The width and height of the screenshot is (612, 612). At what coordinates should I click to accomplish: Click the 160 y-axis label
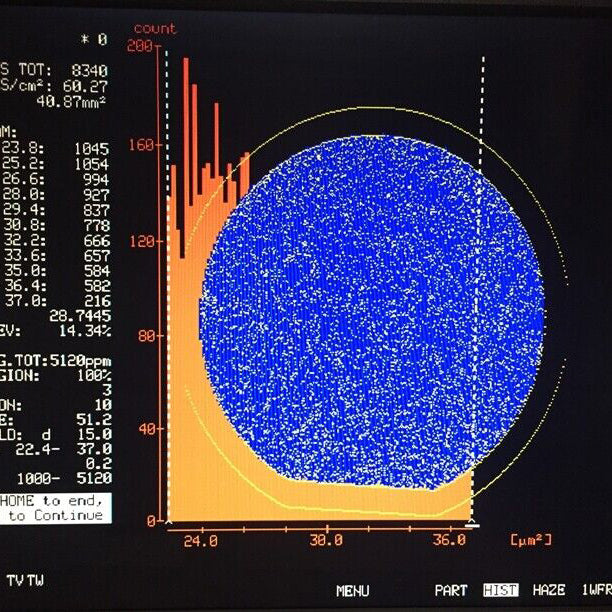coord(141,145)
